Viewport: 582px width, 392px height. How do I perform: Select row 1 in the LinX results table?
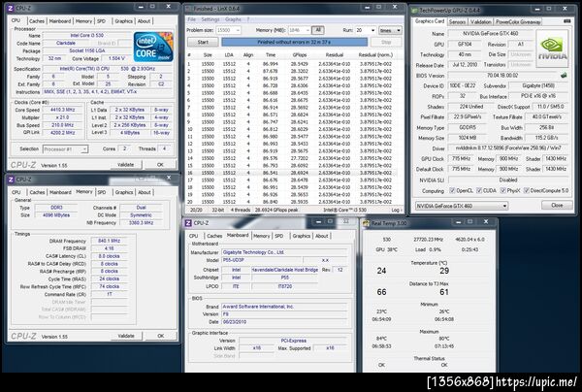click(x=291, y=63)
